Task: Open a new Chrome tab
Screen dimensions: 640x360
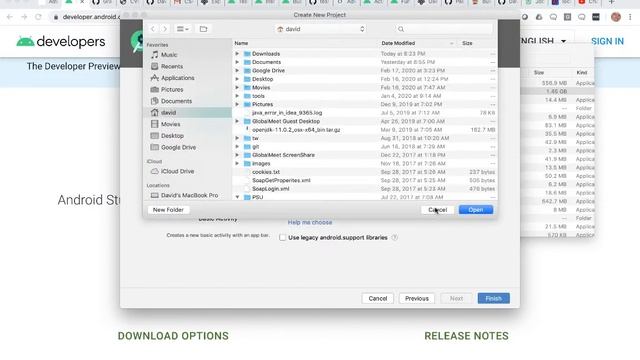Action: 611,2
